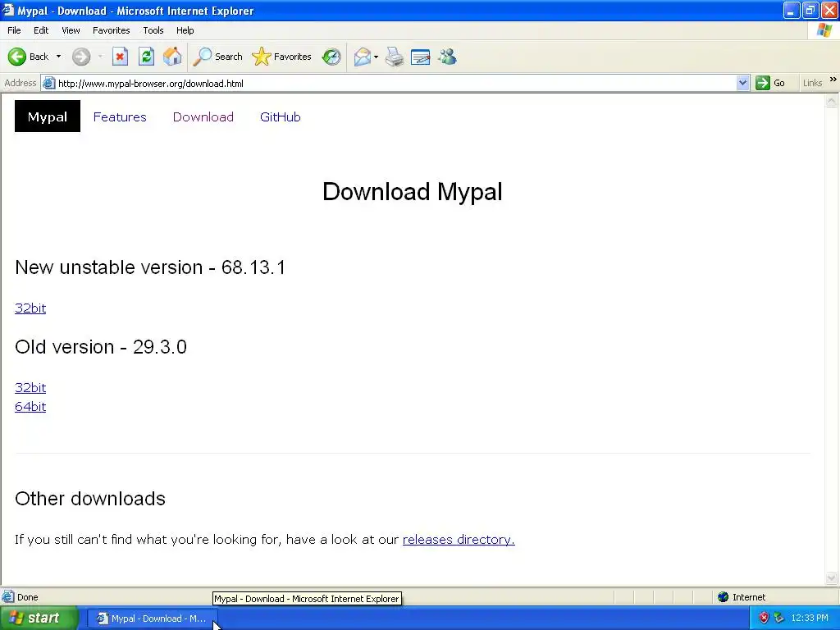Click the Mail envelope icon
Screen dimensions: 840x630
coord(363,57)
